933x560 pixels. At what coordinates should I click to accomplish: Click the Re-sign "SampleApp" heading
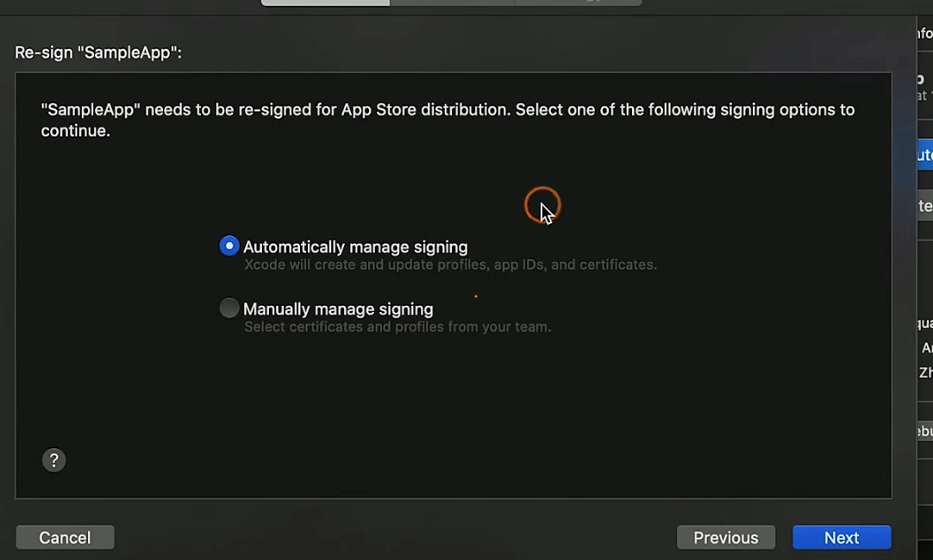pyautogui.click(x=98, y=53)
